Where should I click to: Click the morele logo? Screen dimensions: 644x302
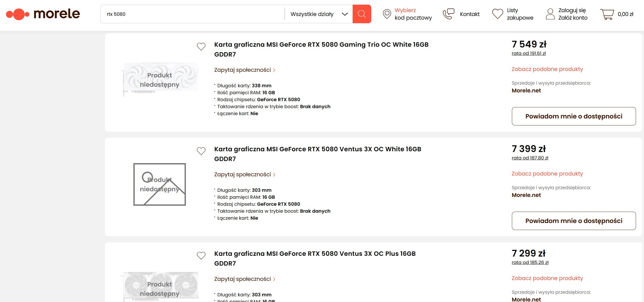click(x=43, y=14)
